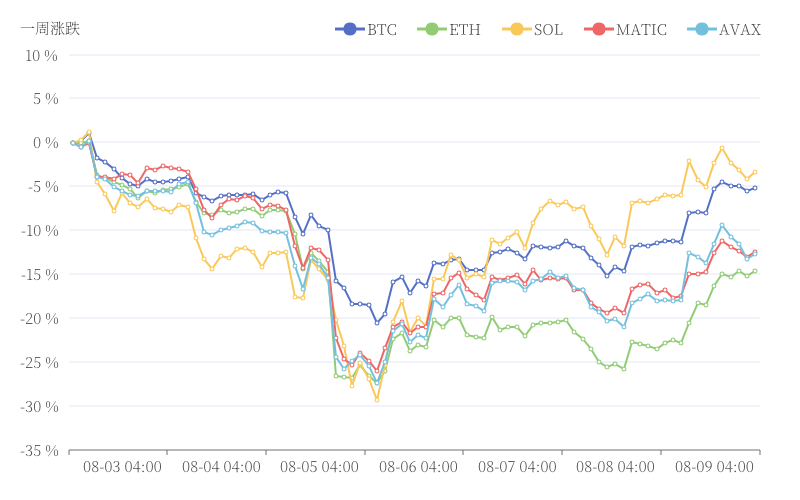
Task: Click the 10 % y-axis label
Action: 42,55
